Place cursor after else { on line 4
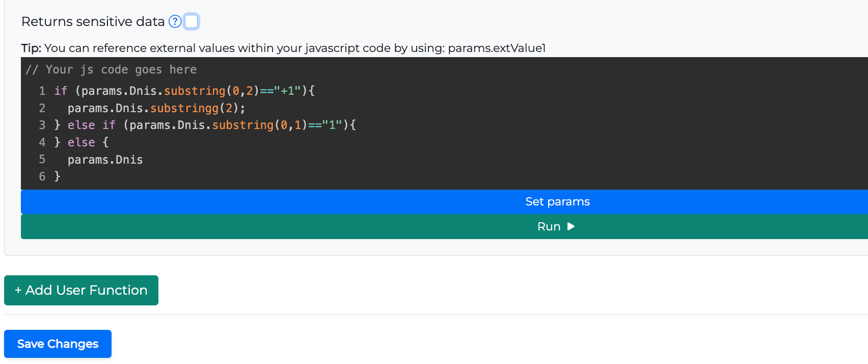Viewport: 868px width, 364px height. pos(109,143)
